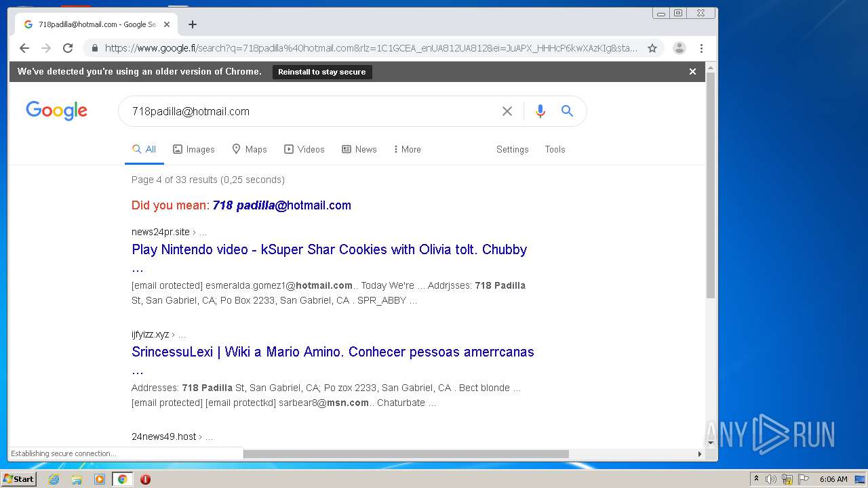Click the vertical scrollbar up arrow
This screenshot has width=868, height=488.
(711, 67)
